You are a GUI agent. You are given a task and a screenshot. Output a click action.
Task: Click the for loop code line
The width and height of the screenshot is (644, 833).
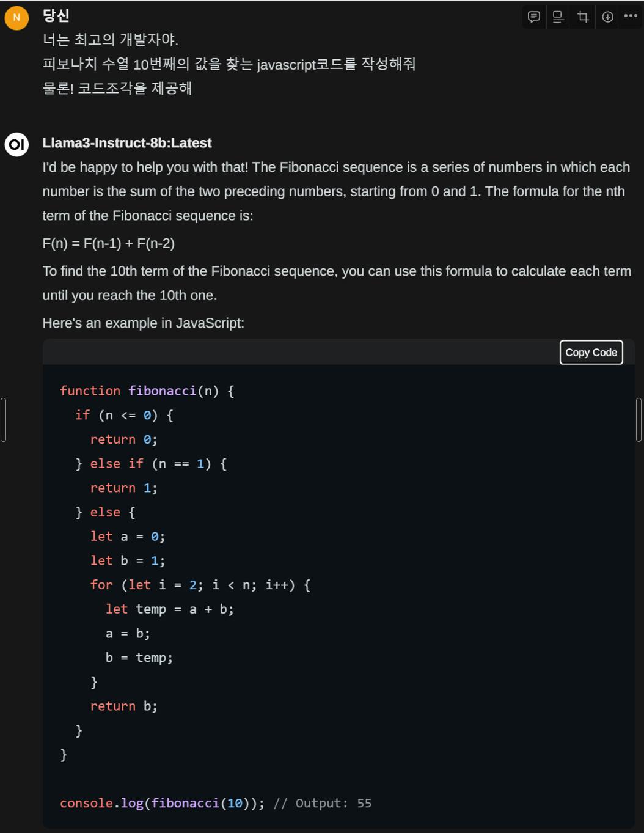(x=200, y=585)
